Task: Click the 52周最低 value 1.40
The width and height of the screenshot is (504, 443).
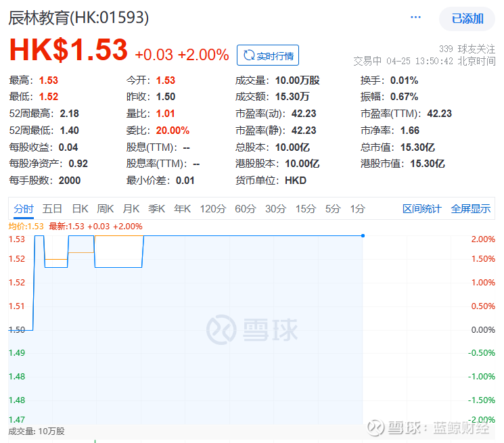Action: tap(70, 131)
